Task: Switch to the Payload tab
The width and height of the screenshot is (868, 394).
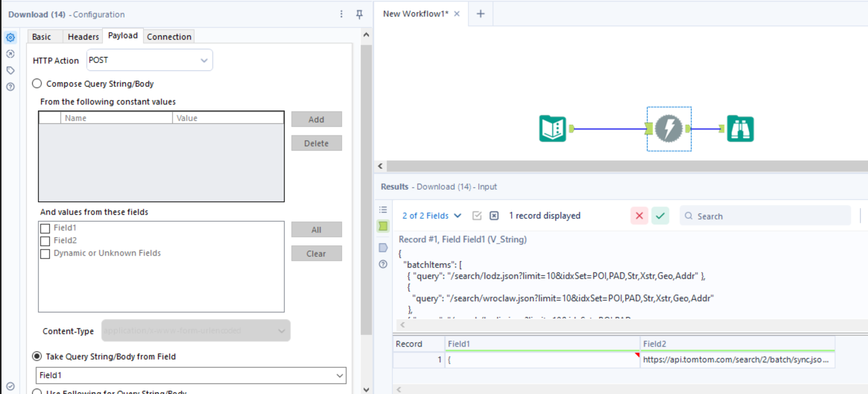Action: coord(123,36)
